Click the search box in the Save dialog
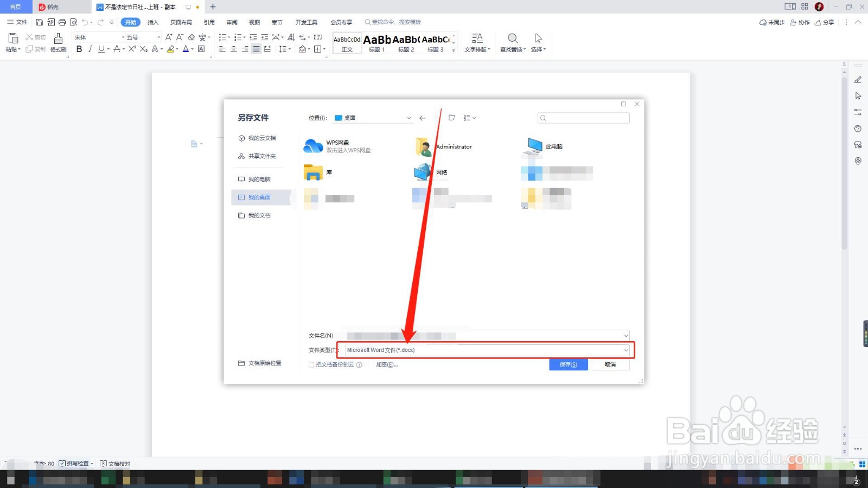The height and width of the screenshot is (488, 868). pyautogui.click(x=584, y=118)
